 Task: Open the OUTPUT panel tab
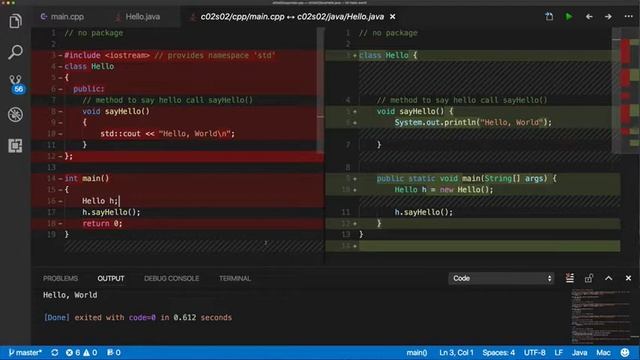[x=111, y=278]
